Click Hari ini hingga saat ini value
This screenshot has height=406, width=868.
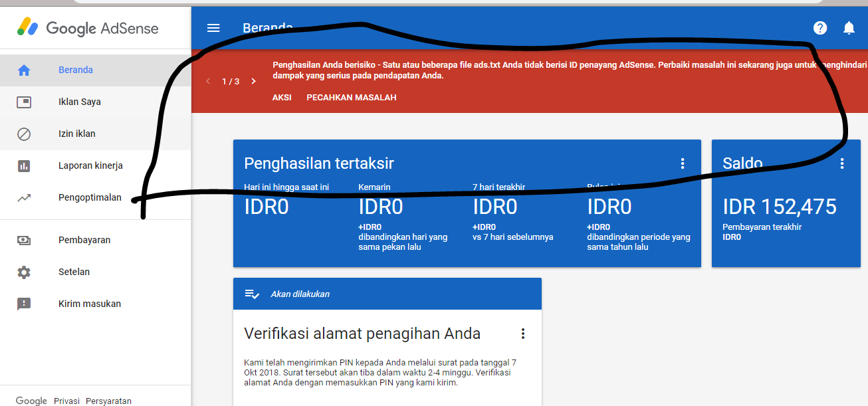267,207
